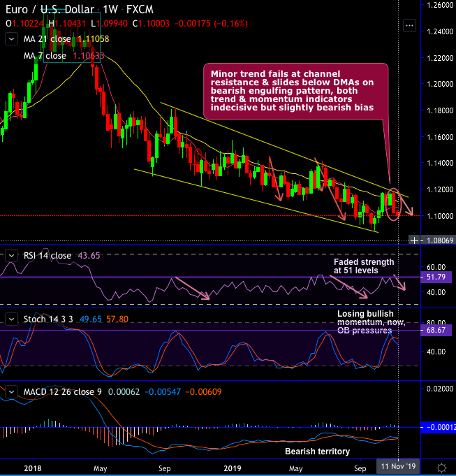
Task: Click the RSI 14 close label
Action: (47, 256)
